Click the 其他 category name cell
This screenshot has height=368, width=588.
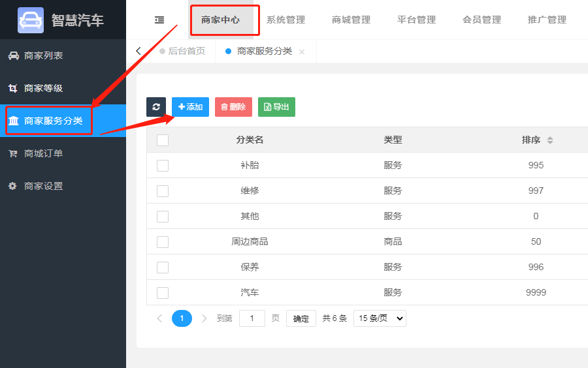click(x=250, y=217)
